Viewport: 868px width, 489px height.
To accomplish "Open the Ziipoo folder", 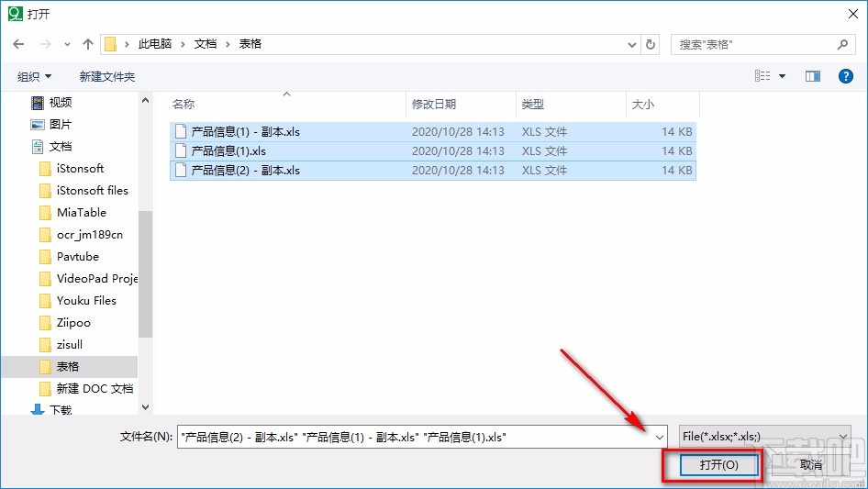I will [x=73, y=323].
